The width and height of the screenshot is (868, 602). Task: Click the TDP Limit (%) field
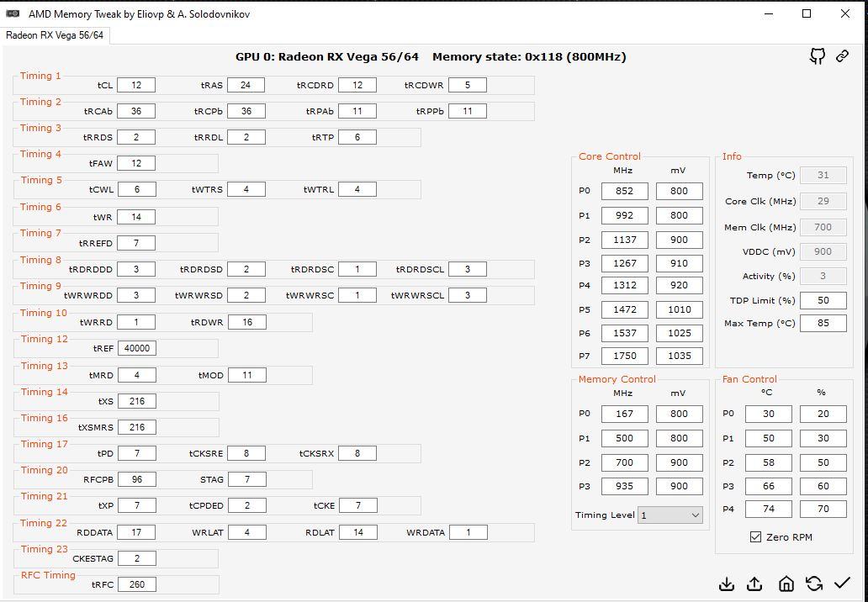click(823, 300)
